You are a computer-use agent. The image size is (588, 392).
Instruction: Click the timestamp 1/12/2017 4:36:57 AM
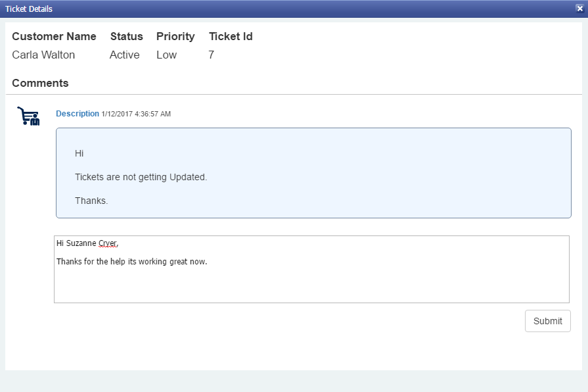(x=136, y=114)
